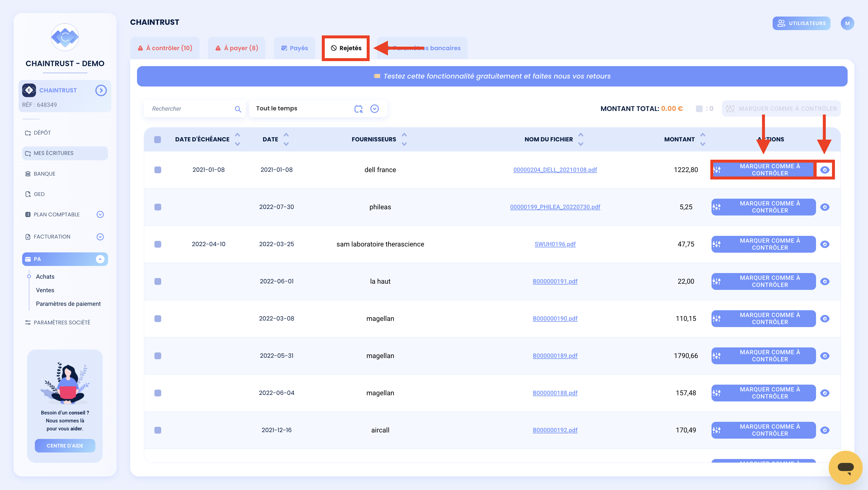Click the free-trial feedback banner

point(492,76)
